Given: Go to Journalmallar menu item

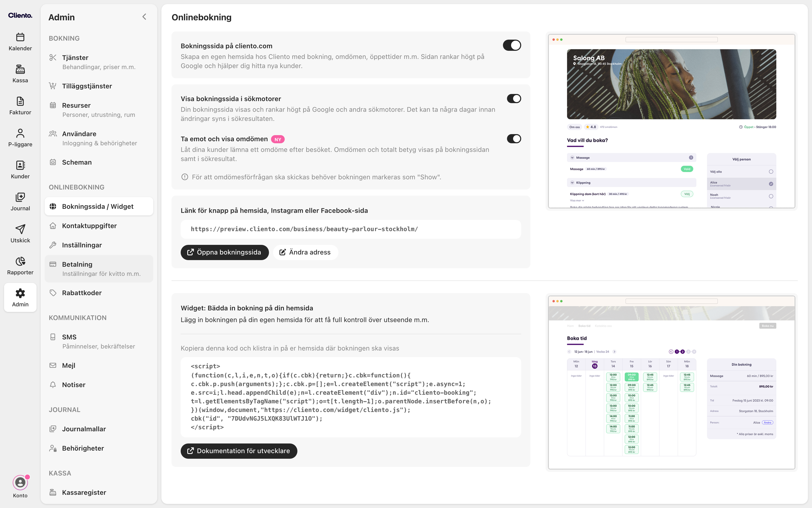Looking at the screenshot, I should (x=99, y=429).
